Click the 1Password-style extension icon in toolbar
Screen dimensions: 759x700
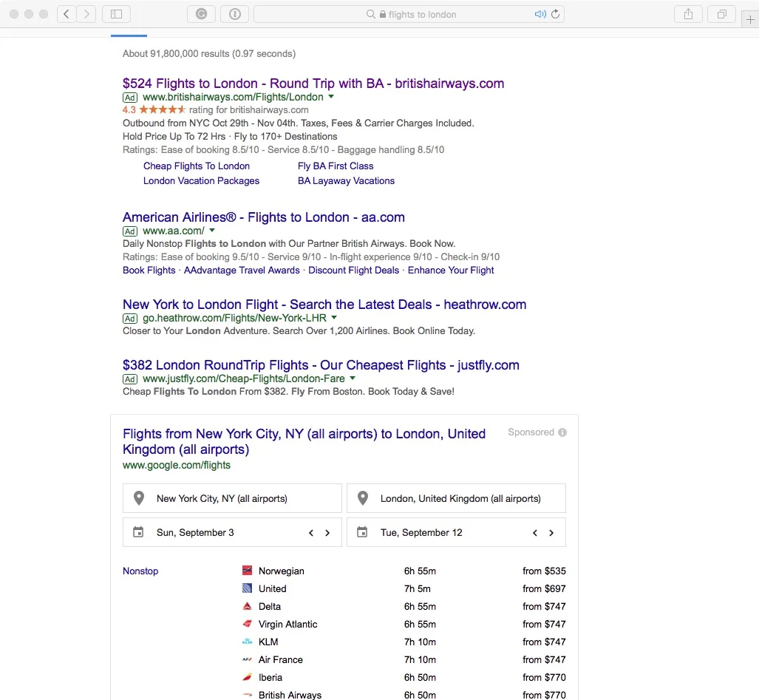tap(235, 14)
